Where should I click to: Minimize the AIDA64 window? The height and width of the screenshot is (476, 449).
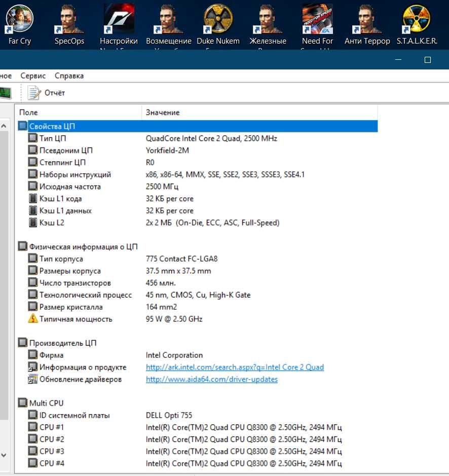(398, 60)
